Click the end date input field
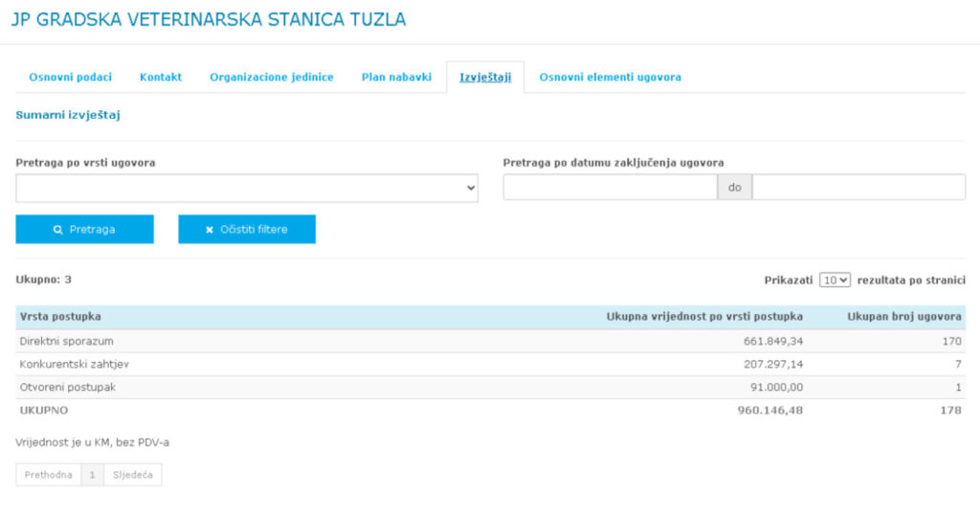Screen dimensions: 980x517 coord(858,188)
